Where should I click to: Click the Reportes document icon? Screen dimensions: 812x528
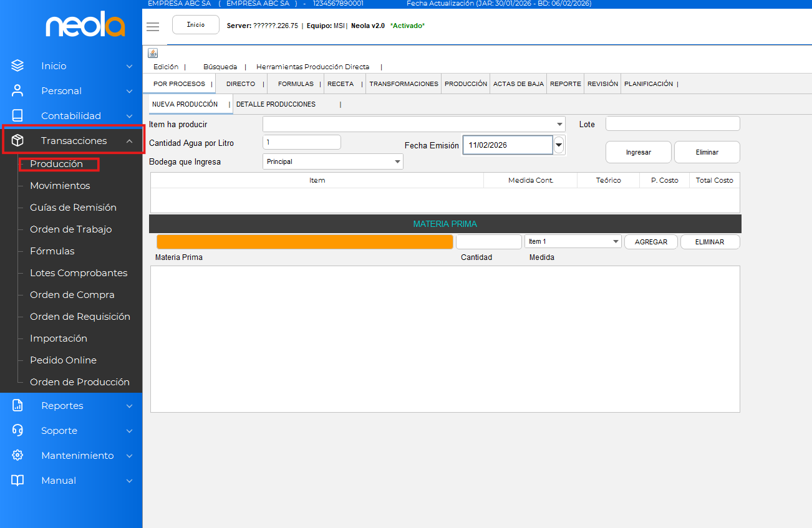coord(17,405)
